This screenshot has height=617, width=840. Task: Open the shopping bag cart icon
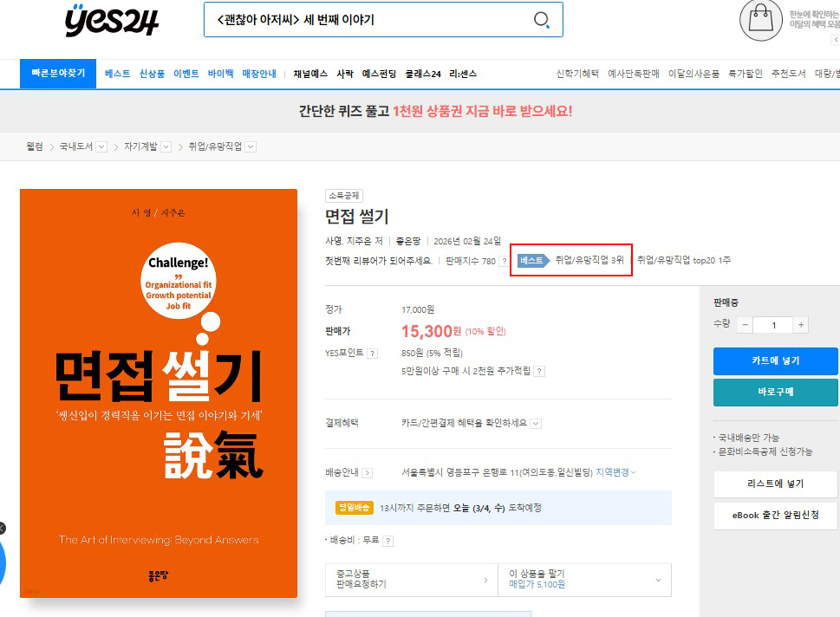(x=760, y=21)
